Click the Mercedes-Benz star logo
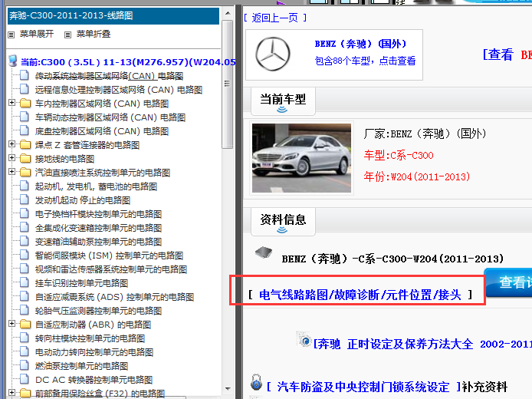 pos(276,54)
